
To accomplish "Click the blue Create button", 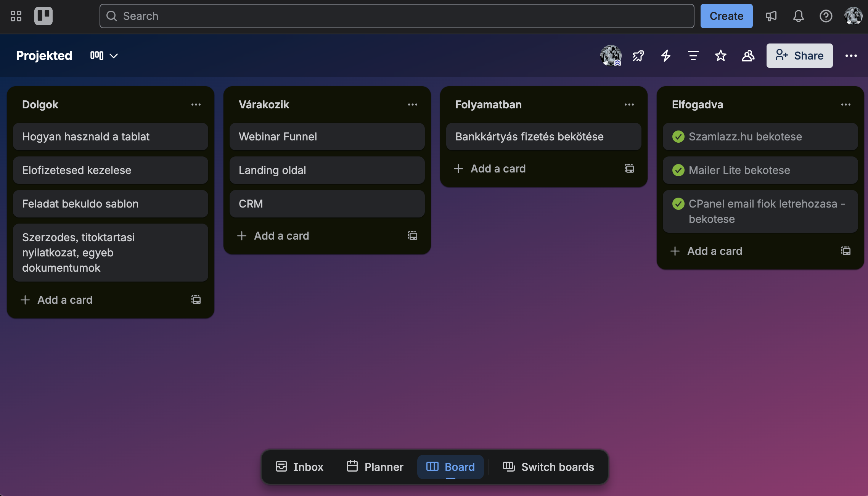I will pos(726,16).
